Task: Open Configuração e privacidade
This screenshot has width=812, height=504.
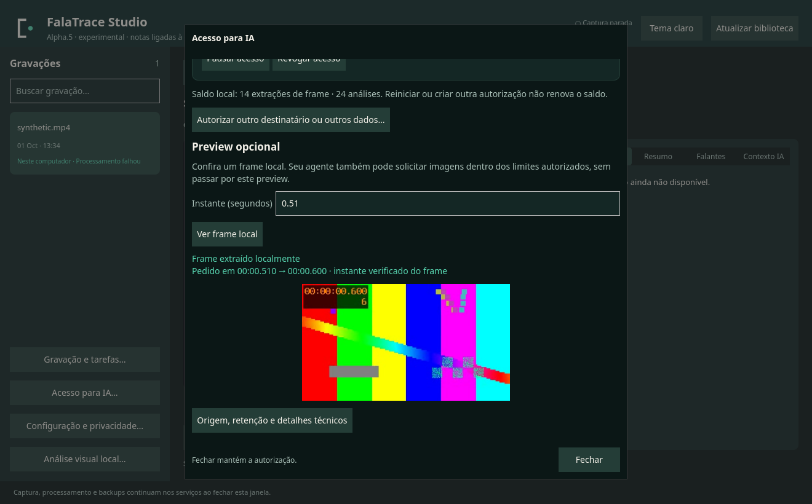Action: click(x=85, y=426)
